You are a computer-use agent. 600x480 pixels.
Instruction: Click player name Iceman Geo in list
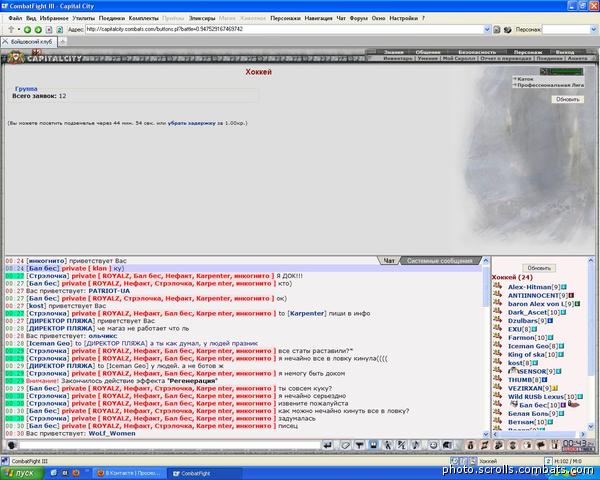point(528,346)
